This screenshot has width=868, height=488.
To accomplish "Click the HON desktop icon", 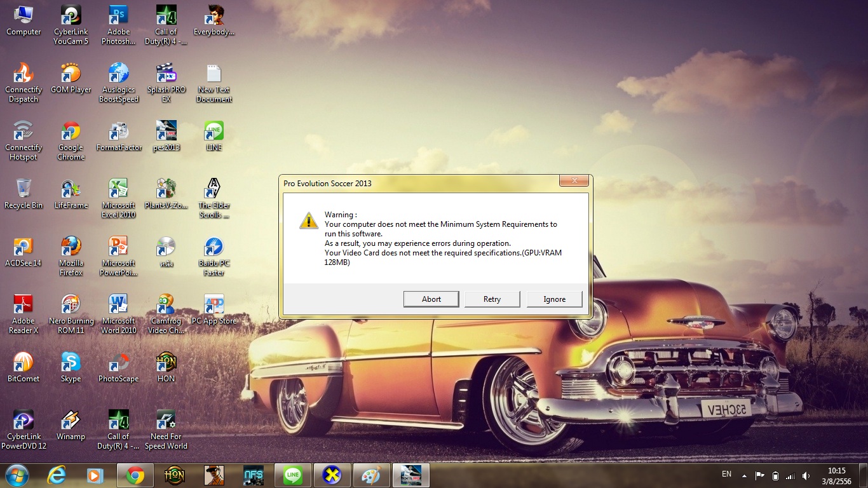I will pyautogui.click(x=166, y=368).
